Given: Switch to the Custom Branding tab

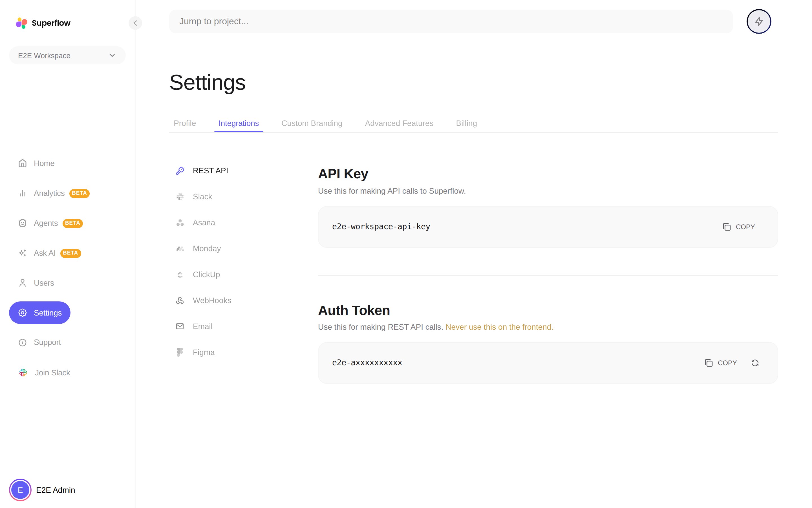Looking at the screenshot, I should pos(312,123).
